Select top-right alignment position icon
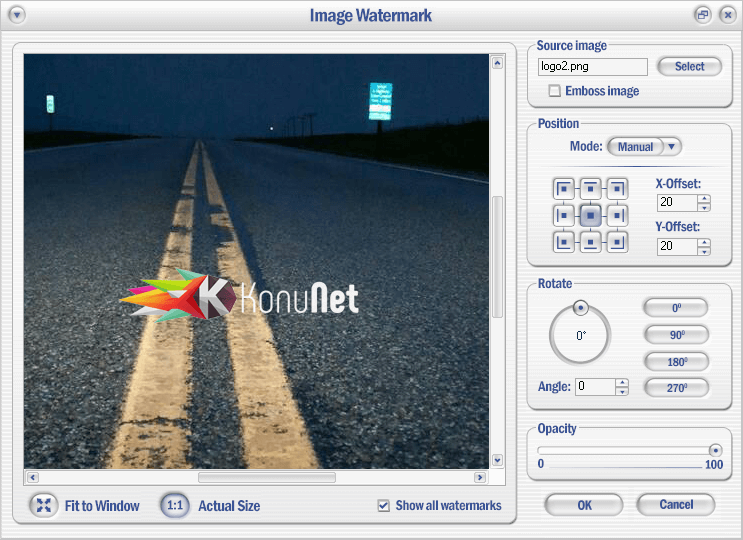Viewport: 743px width, 540px height. click(618, 187)
